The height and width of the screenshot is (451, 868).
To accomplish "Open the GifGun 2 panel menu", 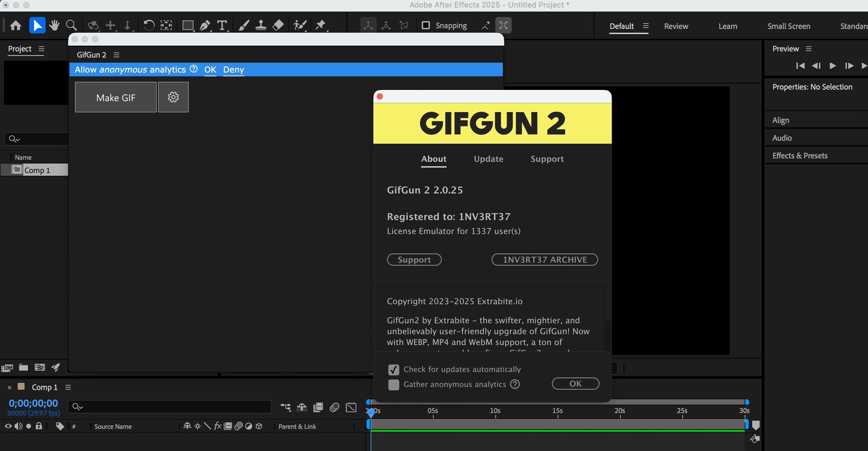I will 116,55.
